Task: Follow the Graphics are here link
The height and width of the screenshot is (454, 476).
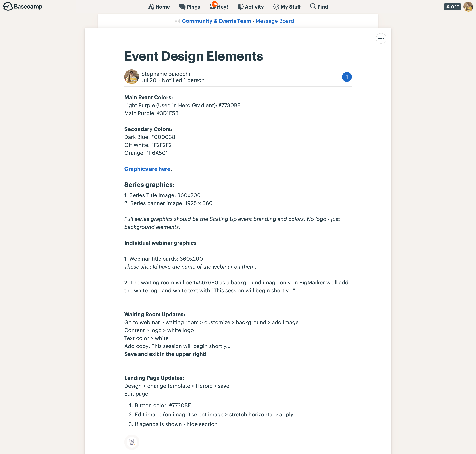Action: pyautogui.click(x=147, y=169)
